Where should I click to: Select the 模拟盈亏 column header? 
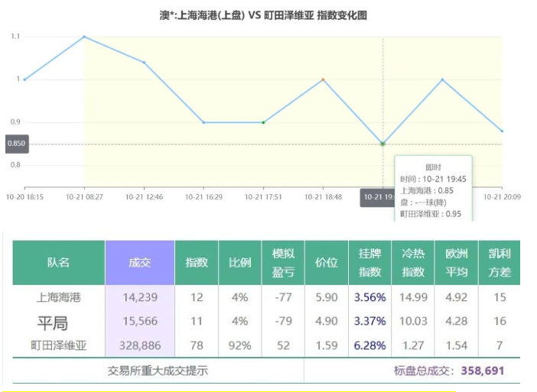(283, 263)
